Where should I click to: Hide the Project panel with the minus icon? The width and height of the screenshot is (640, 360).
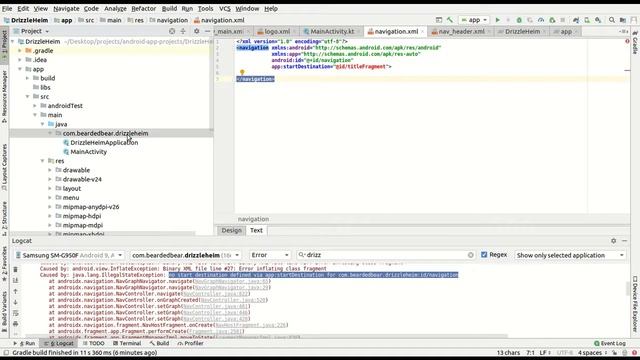[x=207, y=31]
